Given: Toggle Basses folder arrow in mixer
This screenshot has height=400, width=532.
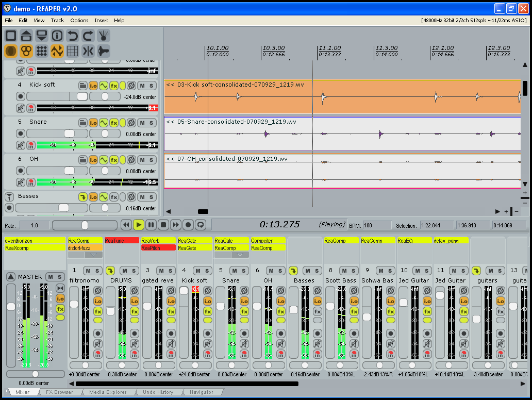Looking at the screenshot, I should click(x=293, y=271).
